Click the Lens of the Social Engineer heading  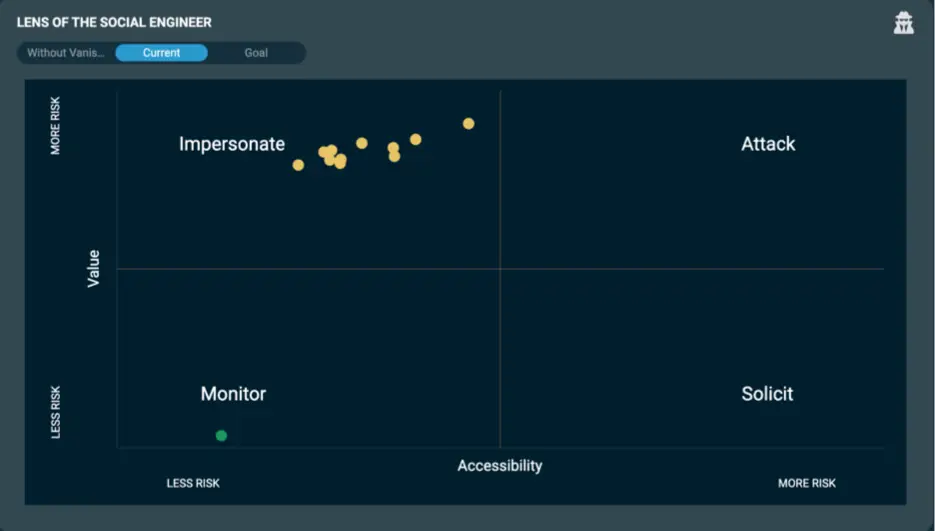coord(114,22)
